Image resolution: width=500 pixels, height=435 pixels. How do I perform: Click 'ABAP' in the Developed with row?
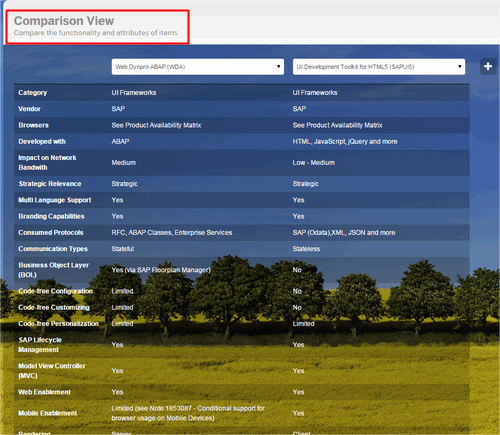(x=120, y=142)
